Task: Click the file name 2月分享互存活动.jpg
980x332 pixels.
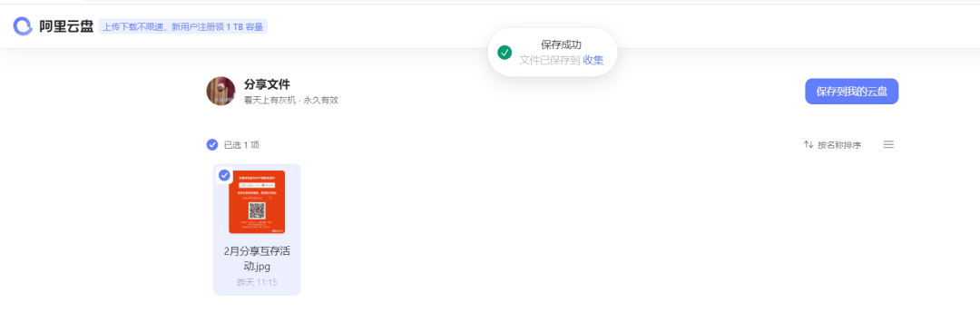Action: click(x=257, y=259)
